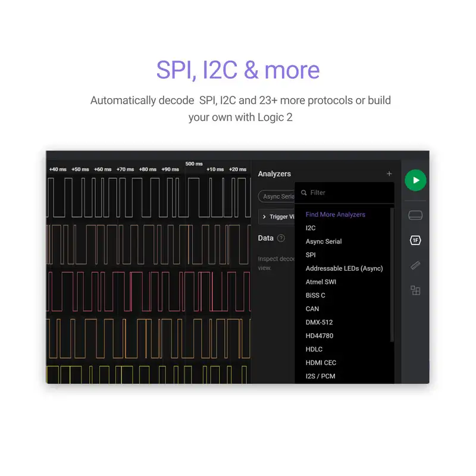Viewport: 476px width, 476px height.
Task: Click the yellow-green waveform channel trace
Action: 148,375
